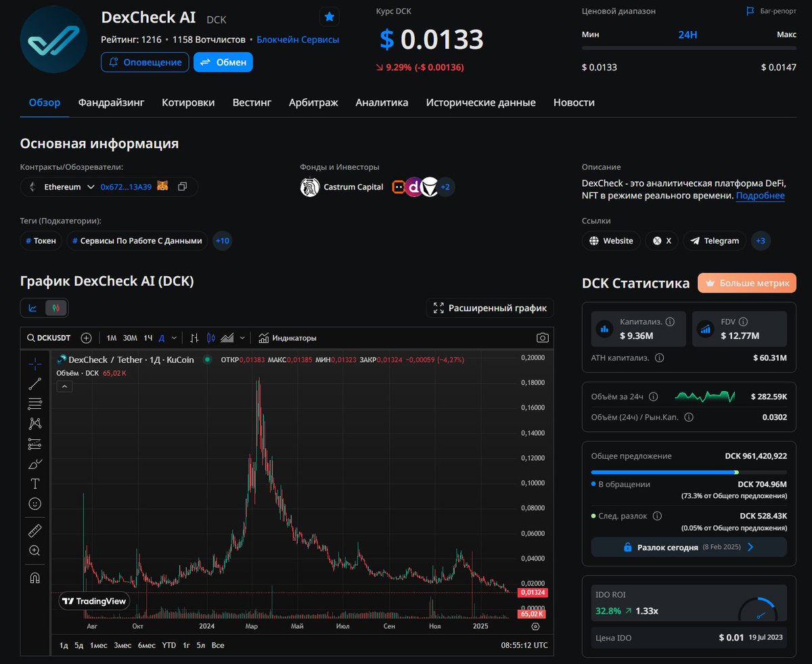Add DexCheck AI to favorites with star icon

(x=330, y=16)
